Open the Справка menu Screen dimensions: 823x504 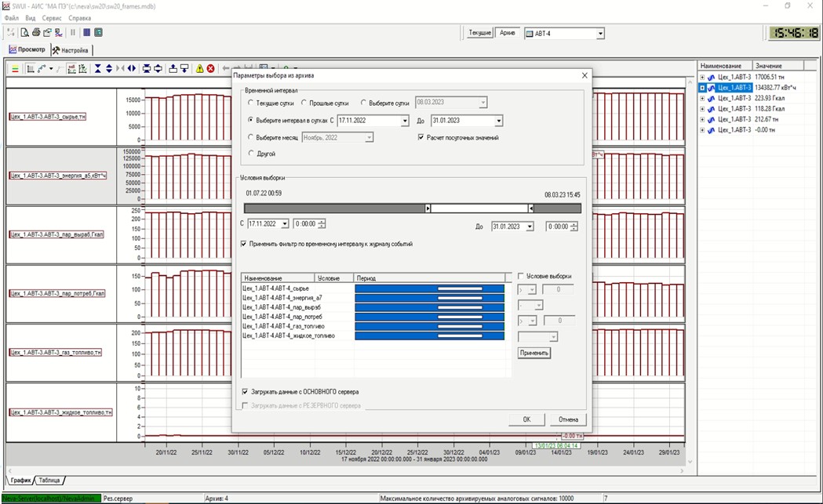coord(80,18)
